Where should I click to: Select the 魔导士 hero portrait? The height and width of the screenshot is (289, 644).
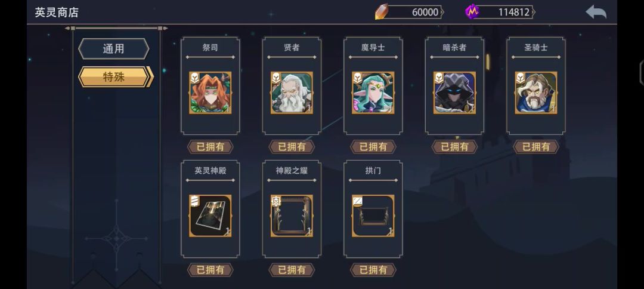[x=373, y=93]
